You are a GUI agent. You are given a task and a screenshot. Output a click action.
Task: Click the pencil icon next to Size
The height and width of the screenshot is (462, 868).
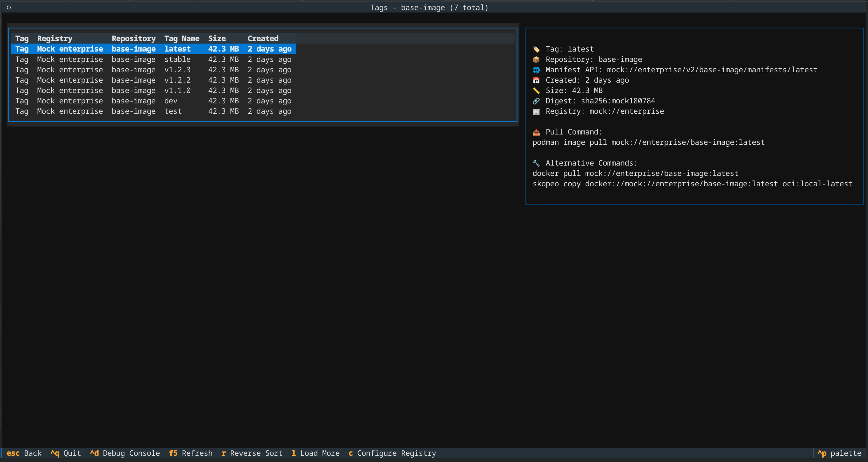coord(536,90)
